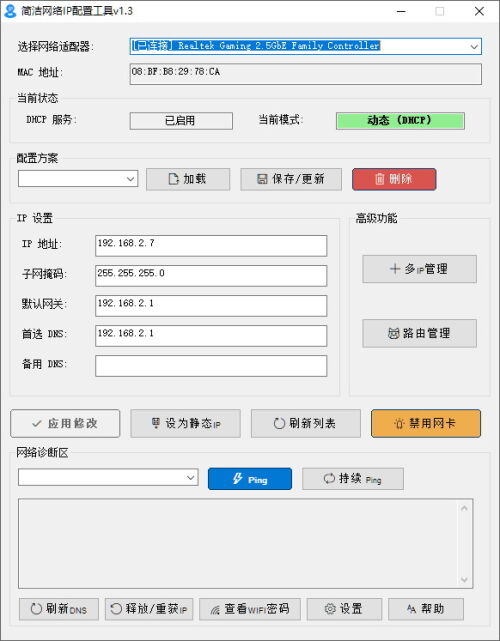500x641 pixels.
Task: Close the IP configuration tool window
Action: (479, 11)
